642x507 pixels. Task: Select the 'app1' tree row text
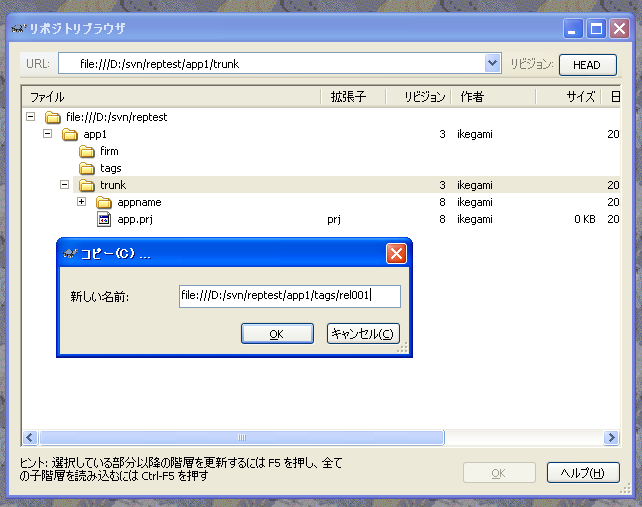(95, 134)
